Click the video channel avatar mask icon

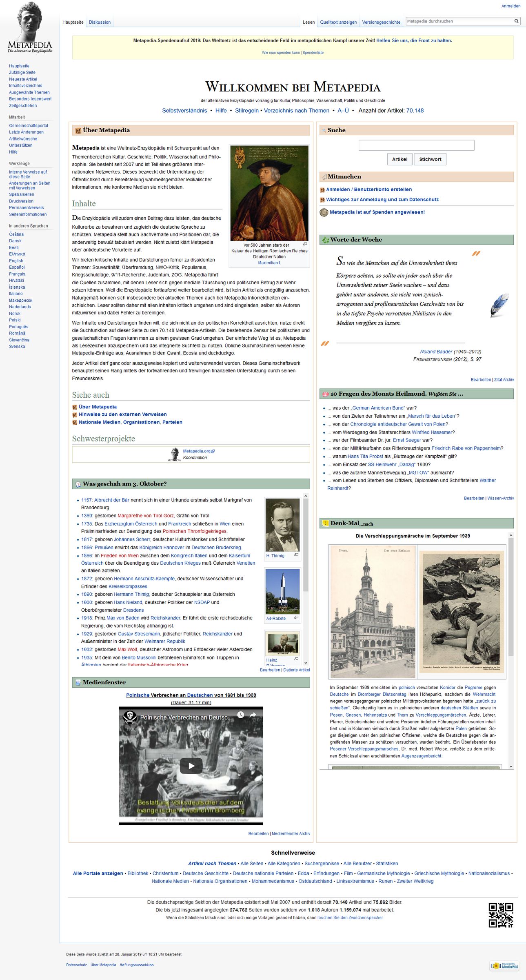coord(130,717)
